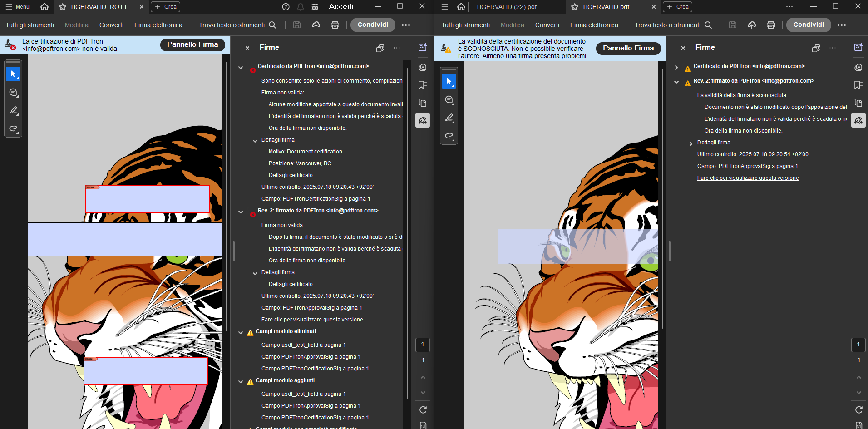Click validate-all icon in left Firme panel
This screenshot has height=429, width=868.
[380, 48]
